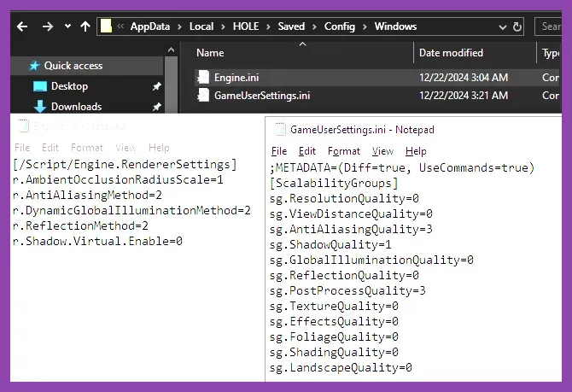
Task: Open Quick access in navigation pane
Action: pyautogui.click(x=73, y=66)
